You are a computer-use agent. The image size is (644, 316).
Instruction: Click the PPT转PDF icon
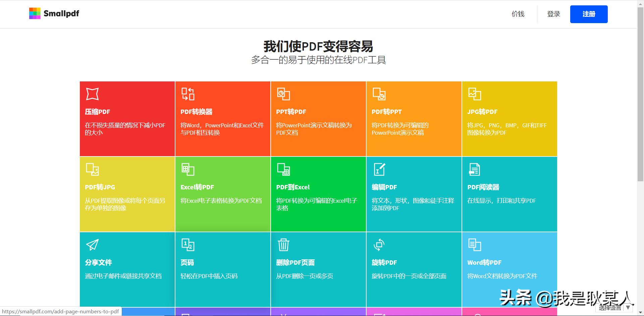point(283,94)
